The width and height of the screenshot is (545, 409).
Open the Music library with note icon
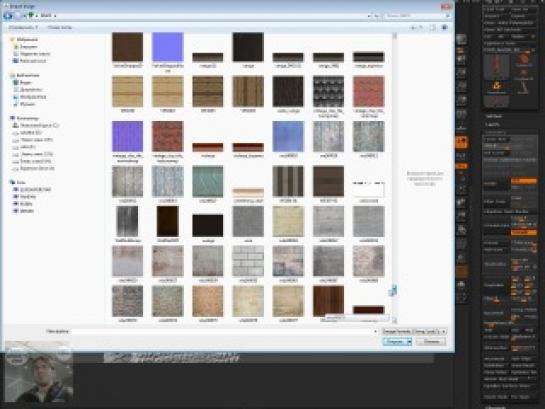[x=16, y=104]
